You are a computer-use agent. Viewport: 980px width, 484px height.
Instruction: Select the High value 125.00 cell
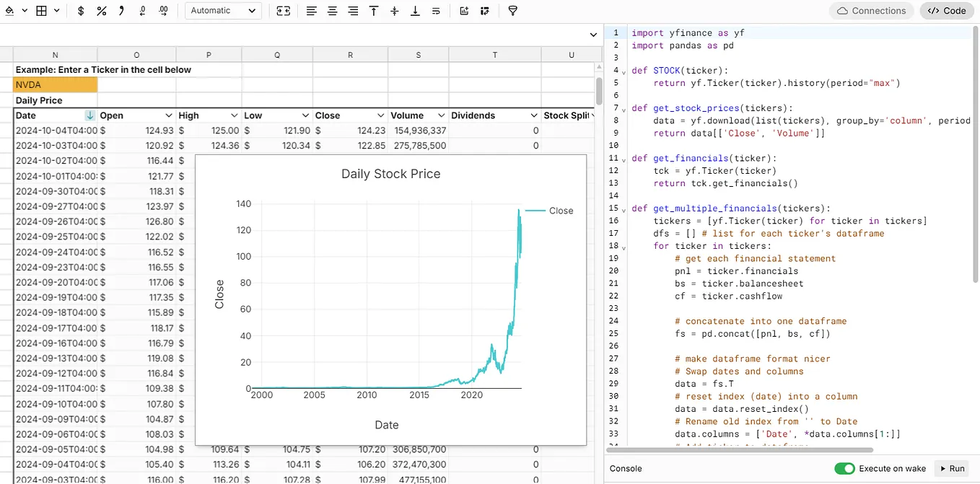(209, 131)
